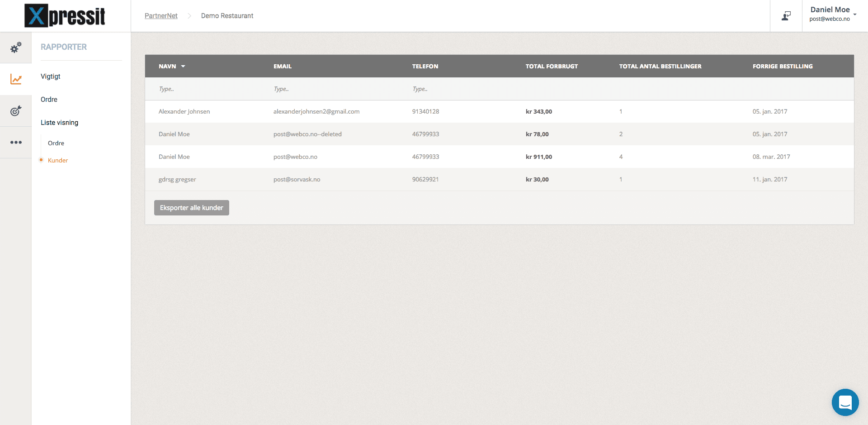Sort by the EMAIL column header
Viewport: 868px width, 425px height.
coord(283,67)
